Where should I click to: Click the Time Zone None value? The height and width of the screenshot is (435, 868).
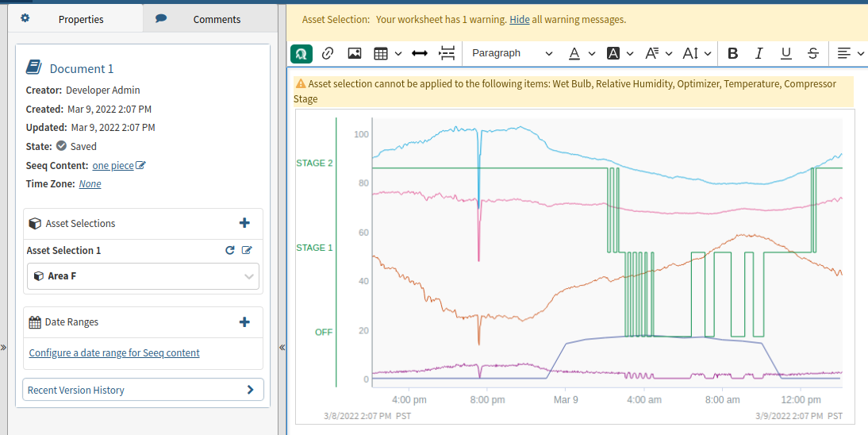click(x=90, y=184)
